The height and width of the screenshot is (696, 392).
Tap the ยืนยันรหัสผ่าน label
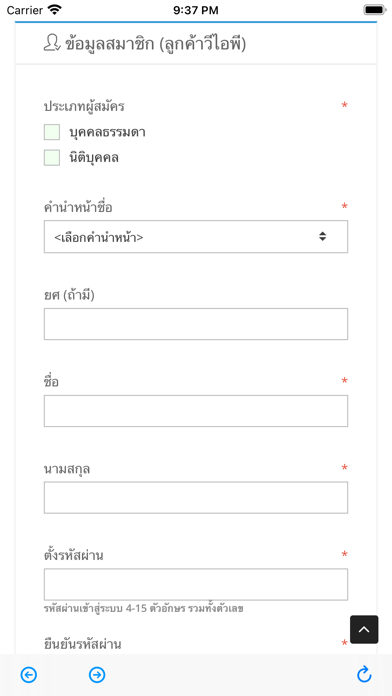83,644
